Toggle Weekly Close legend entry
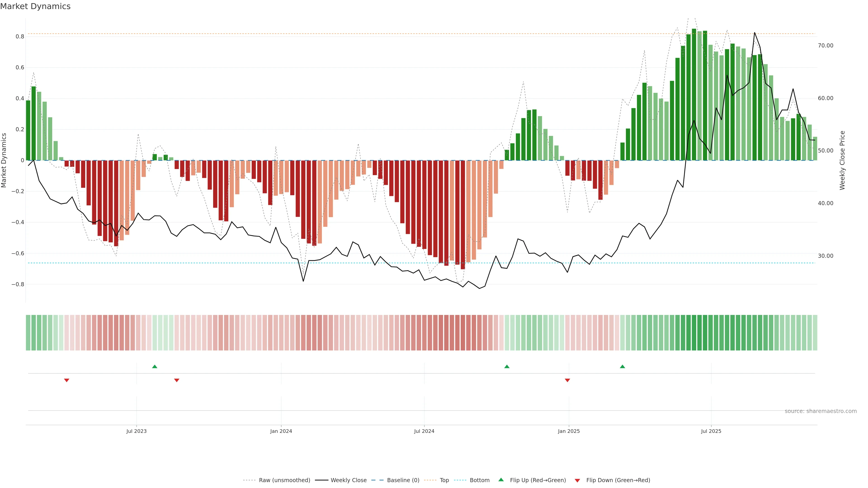Image resolution: width=868 pixels, height=488 pixels. click(x=348, y=480)
